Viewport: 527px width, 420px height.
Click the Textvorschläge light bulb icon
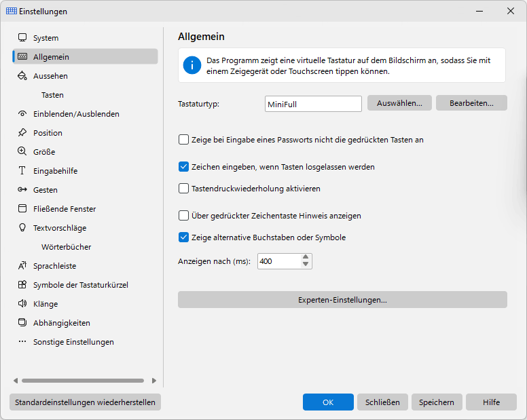click(22, 227)
